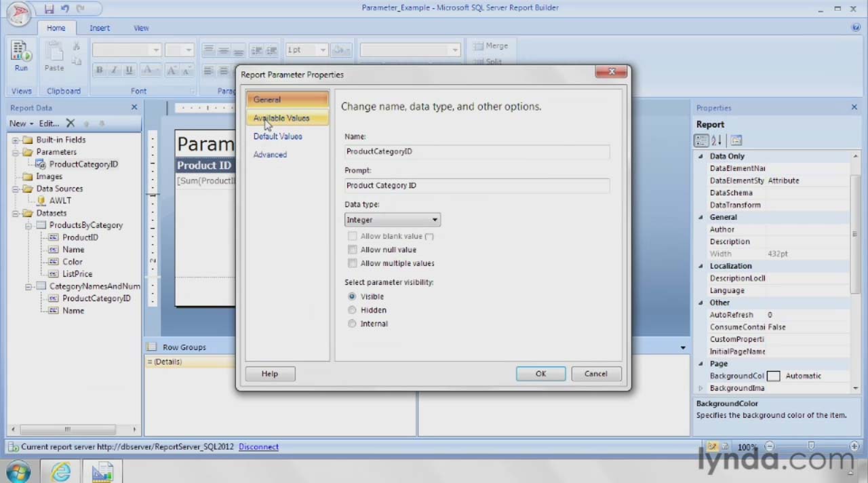Click the zoom slider handle
868x483 pixels.
tap(812, 446)
